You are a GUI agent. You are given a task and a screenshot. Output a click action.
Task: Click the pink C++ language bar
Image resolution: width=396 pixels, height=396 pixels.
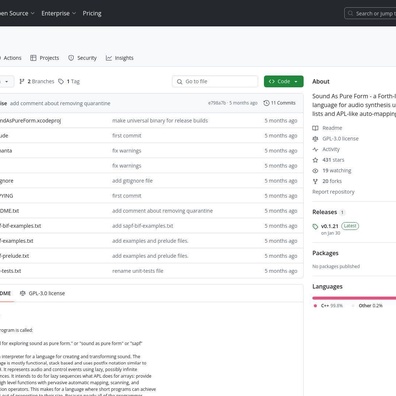point(354,298)
